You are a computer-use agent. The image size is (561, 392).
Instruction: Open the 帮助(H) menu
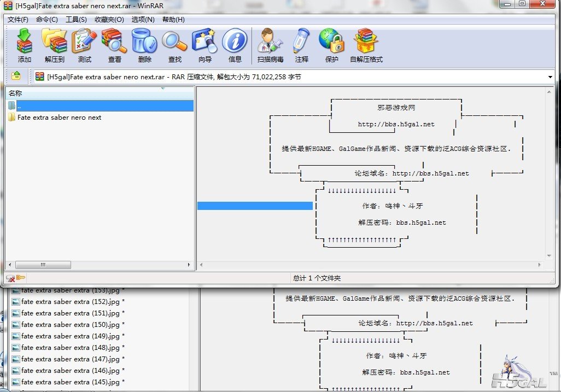(x=173, y=19)
